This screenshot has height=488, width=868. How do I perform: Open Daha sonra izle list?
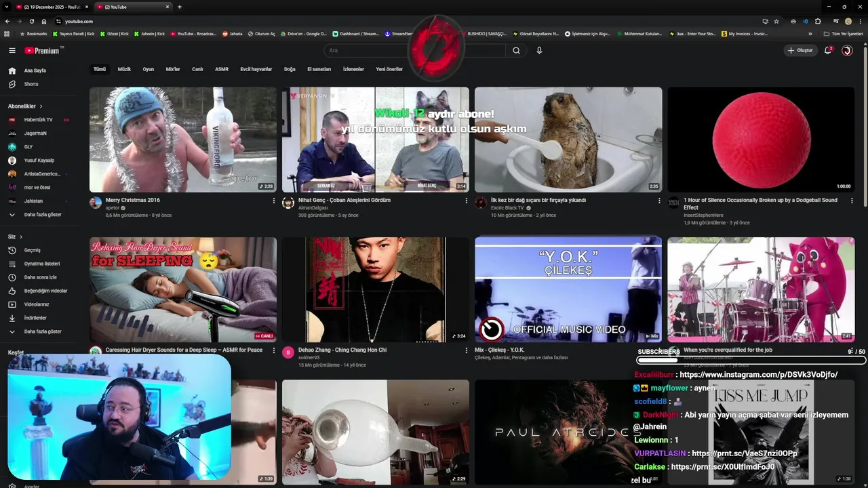40,277
